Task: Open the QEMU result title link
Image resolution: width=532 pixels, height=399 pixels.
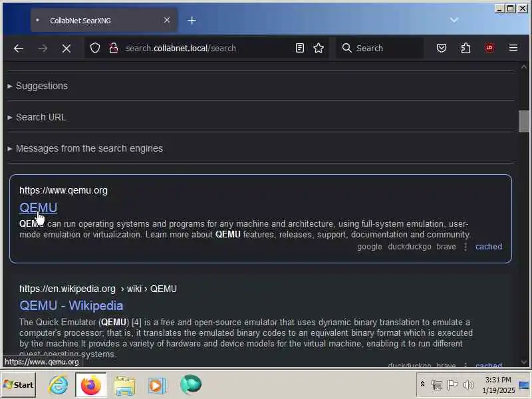Action: tap(39, 207)
